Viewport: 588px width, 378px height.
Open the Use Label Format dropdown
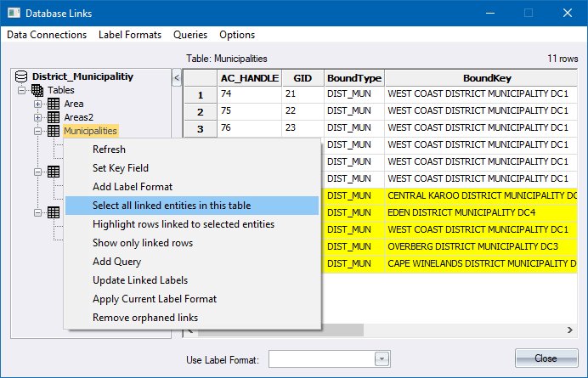coord(382,358)
